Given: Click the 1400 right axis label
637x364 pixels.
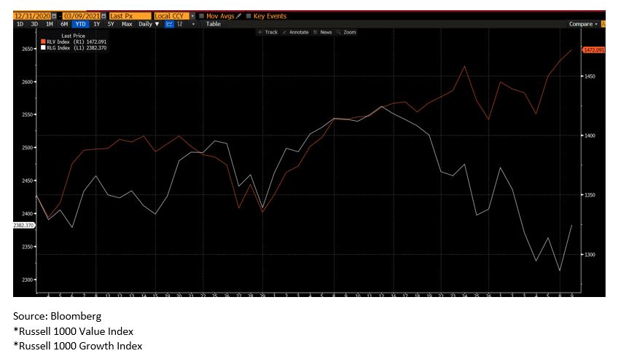Looking at the screenshot, I should click(x=590, y=135).
